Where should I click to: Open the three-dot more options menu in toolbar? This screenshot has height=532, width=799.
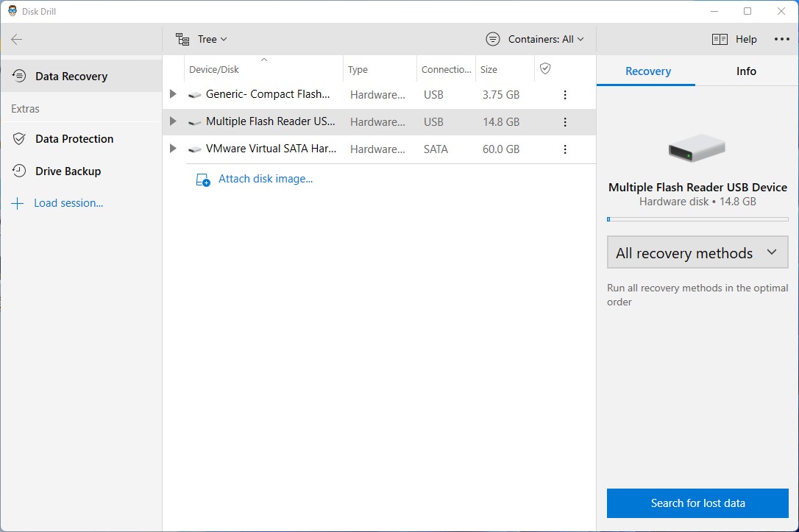[781, 39]
